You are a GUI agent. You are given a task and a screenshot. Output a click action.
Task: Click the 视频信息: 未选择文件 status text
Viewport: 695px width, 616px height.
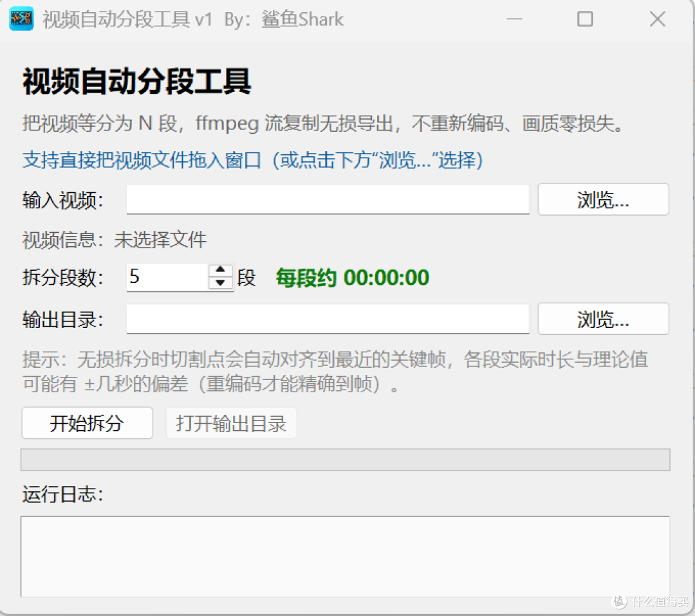point(115,240)
